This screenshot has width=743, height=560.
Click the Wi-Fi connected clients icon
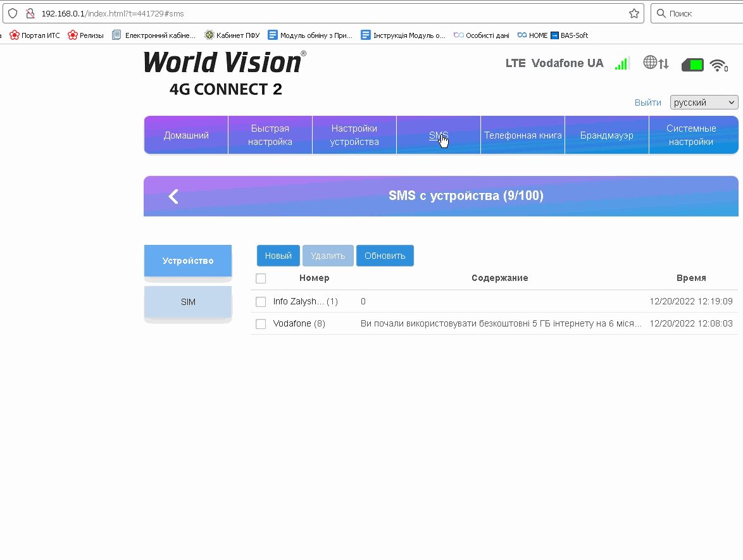tap(719, 65)
